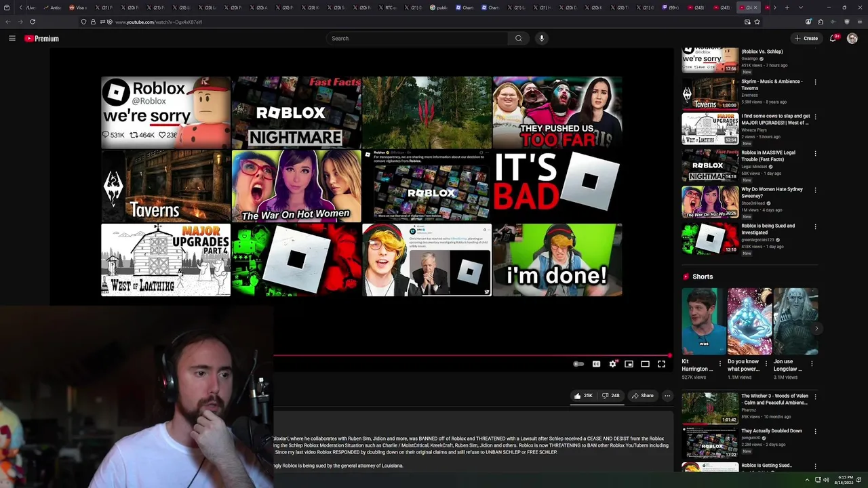Switch to the Twitch (99+) tab
The width and height of the screenshot is (868, 488).
pos(670,7)
